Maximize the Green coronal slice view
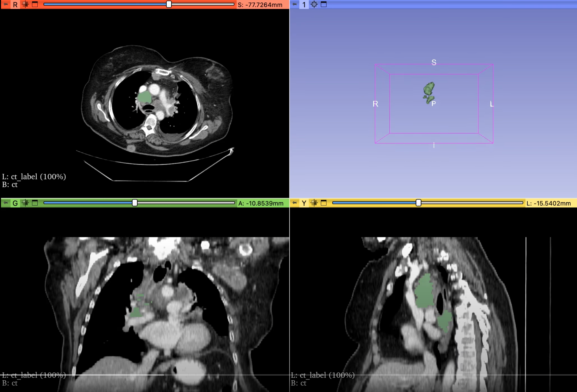This screenshot has height=392, width=577. pos(35,203)
